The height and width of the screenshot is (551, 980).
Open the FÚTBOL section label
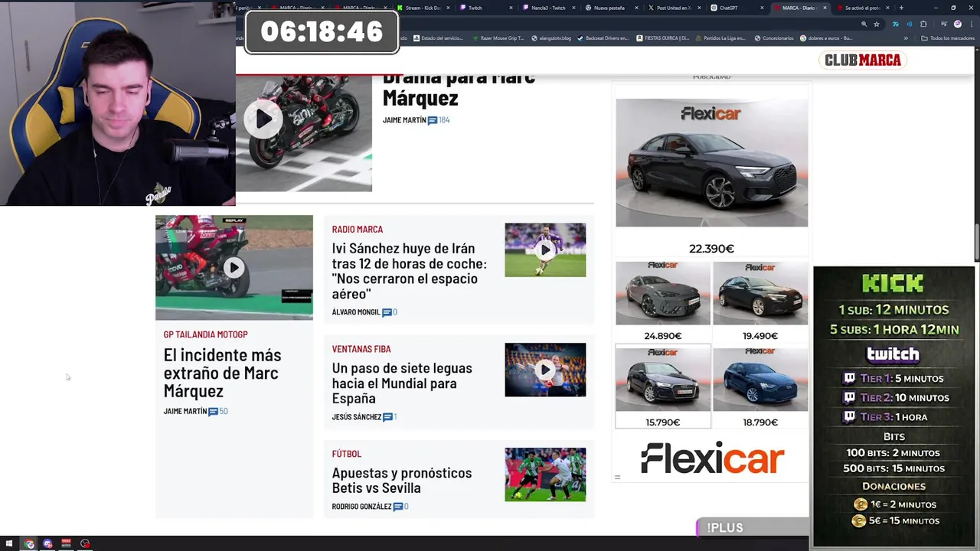tap(346, 454)
